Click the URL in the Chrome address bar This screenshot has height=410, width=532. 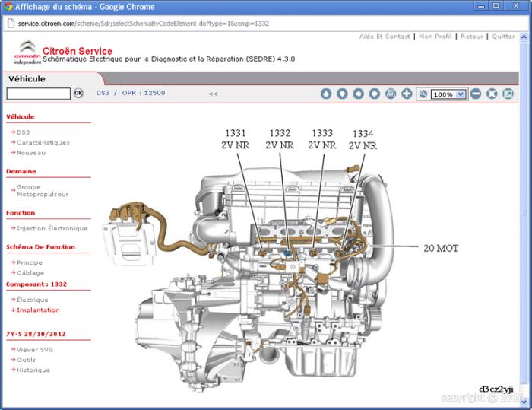(143, 24)
